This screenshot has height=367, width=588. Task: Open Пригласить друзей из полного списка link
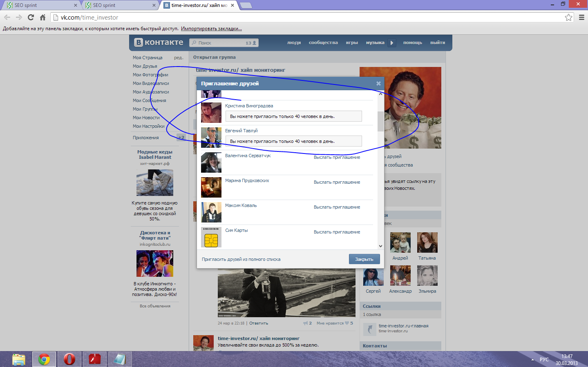pos(241,260)
